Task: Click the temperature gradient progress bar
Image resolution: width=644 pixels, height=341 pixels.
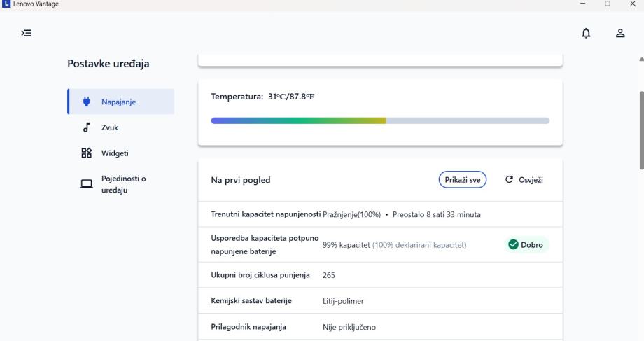Action: [x=380, y=120]
